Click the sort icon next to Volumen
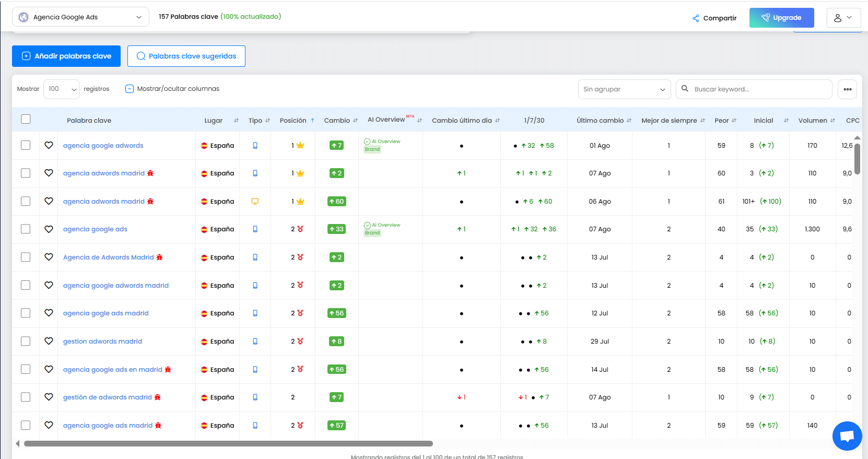The image size is (868, 459). click(832, 121)
